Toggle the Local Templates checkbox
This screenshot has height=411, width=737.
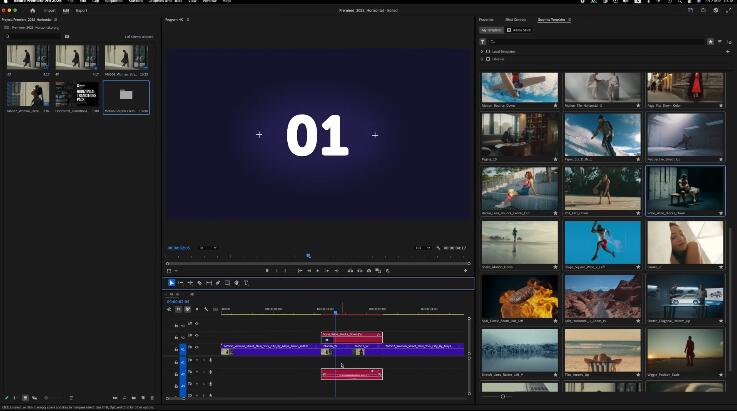(488, 51)
